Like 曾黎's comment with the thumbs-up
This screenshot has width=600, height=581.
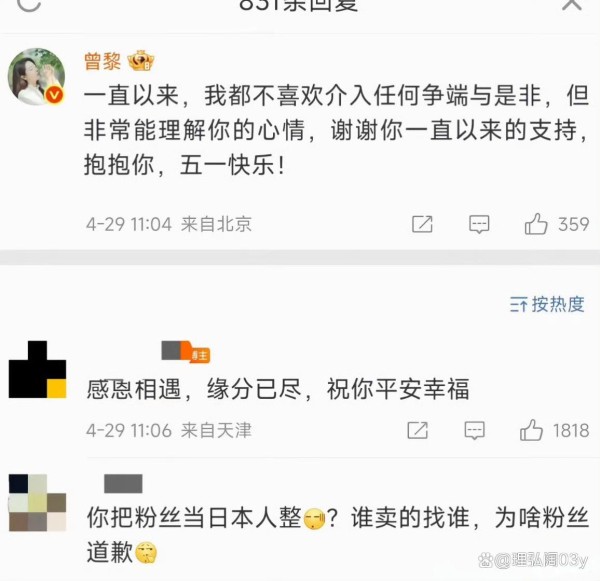tap(536, 224)
